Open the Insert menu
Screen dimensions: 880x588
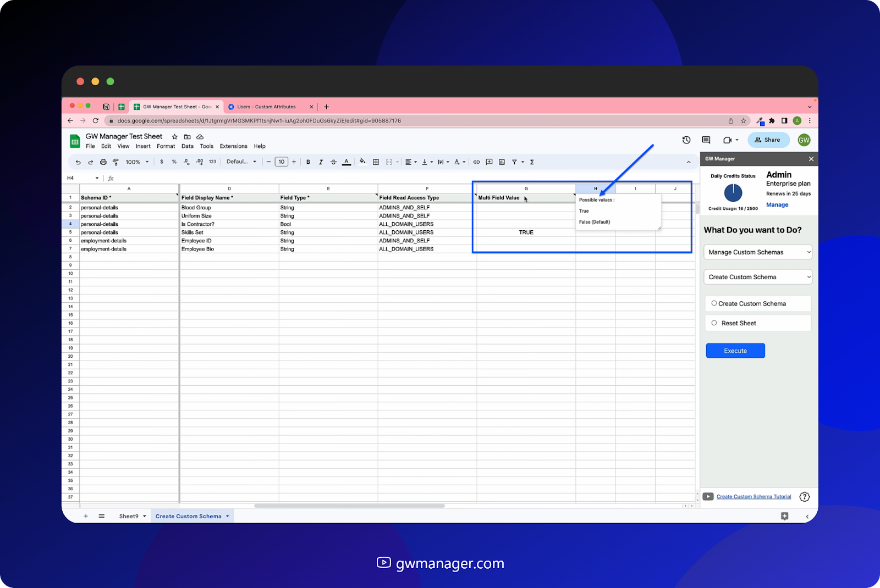point(143,146)
